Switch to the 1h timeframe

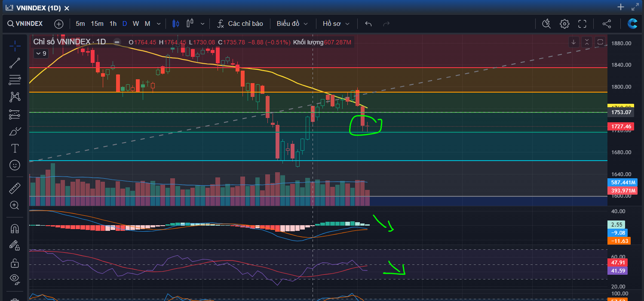click(x=113, y=24)
